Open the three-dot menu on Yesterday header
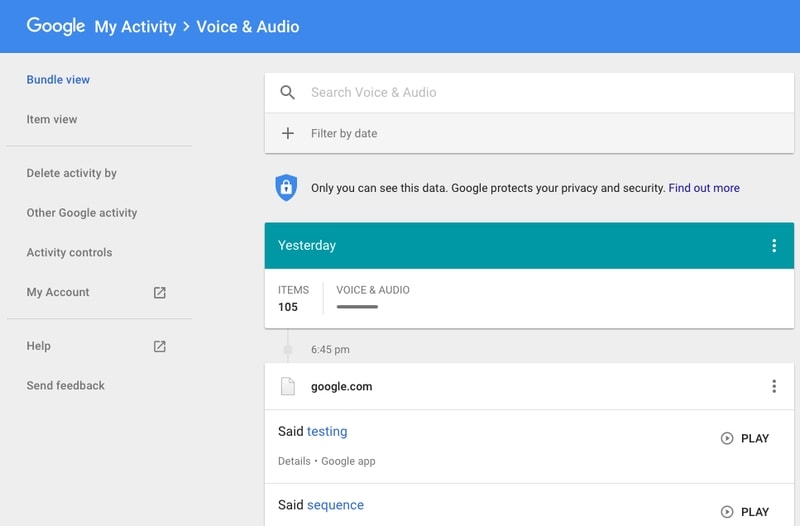Image resolution: width=800 pixels, height=526 pixels. point(774,245)
